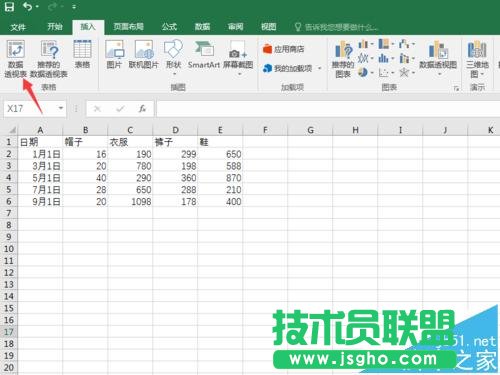Select cell D1 containing 裤子
The height and width of the screenshot is (375, 500).
[175, 142]
